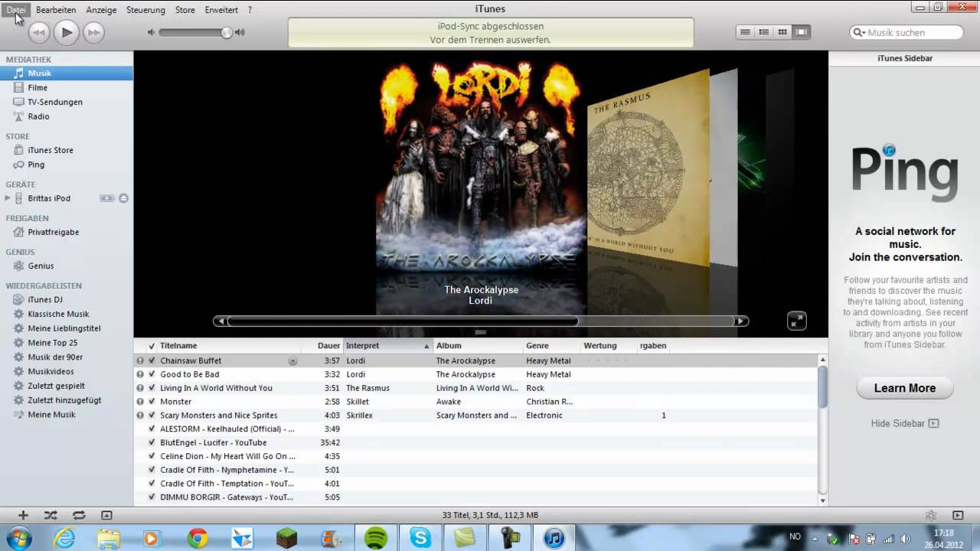
Task: Eject Brittas iPod
Action: pos(123,198)
